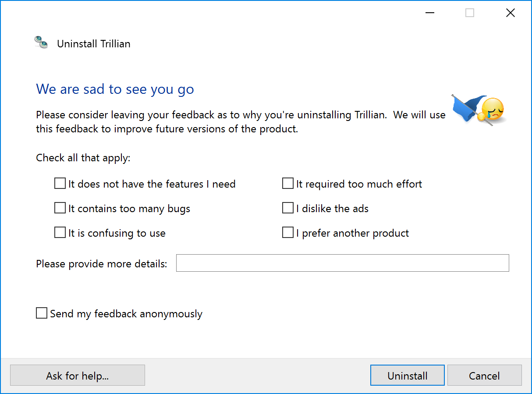Cancel the uninstall dialog
This screenshot has width=532, height=394.
coord(485,376)
